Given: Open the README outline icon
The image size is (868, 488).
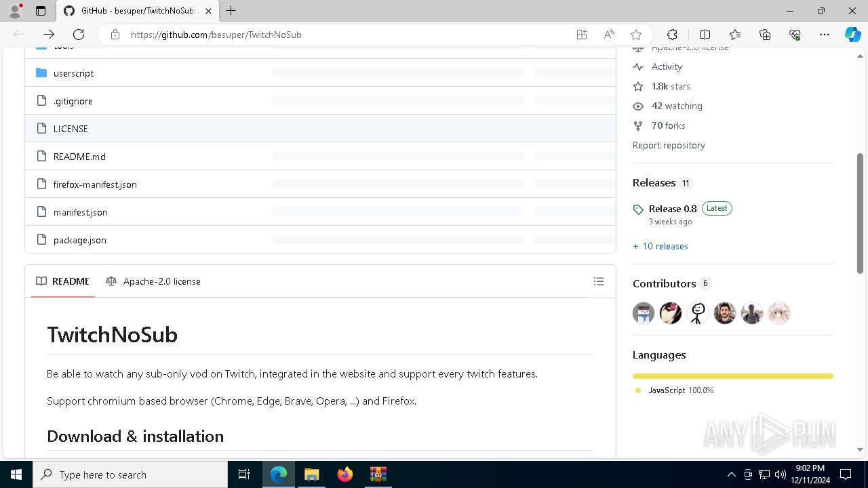Looking at the screenshot, I should tap(598, 281).
